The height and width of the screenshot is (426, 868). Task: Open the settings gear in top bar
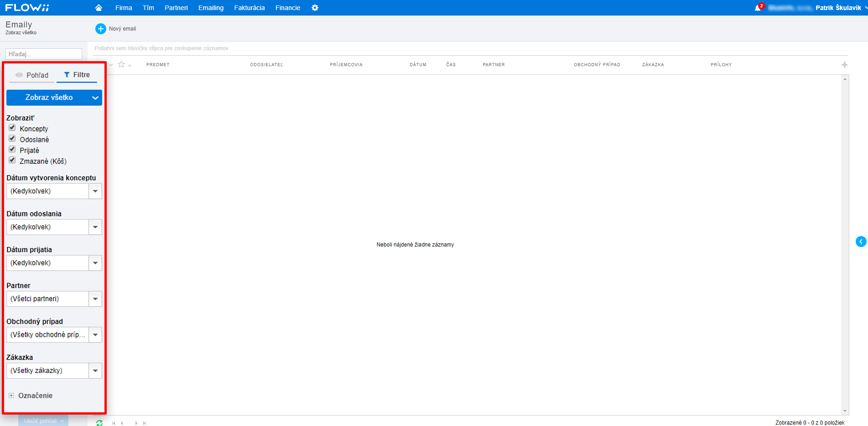click(x=315, y=8)
